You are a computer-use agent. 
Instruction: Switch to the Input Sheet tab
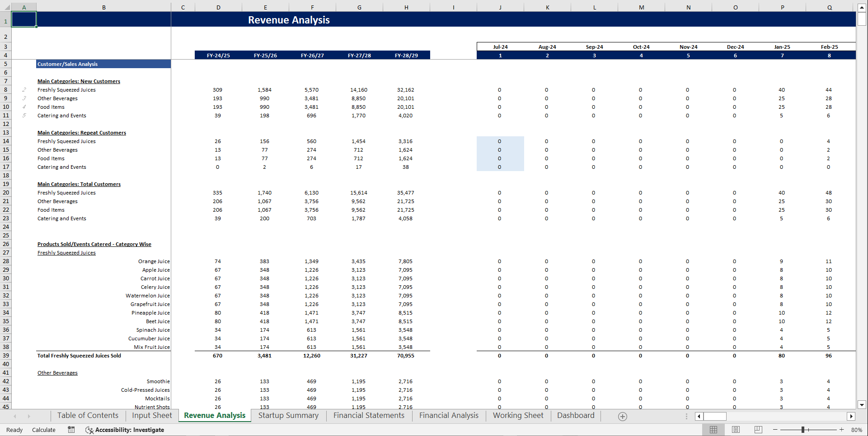[x=151, y=415]
